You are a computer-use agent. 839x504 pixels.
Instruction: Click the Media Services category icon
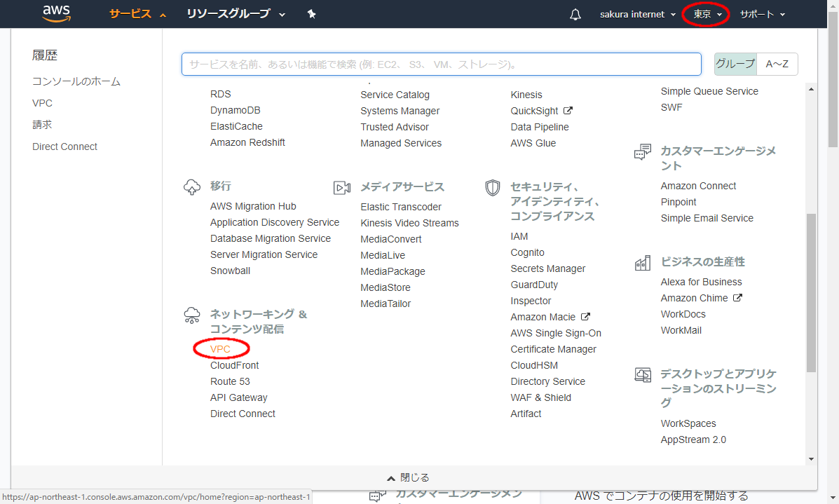[342, 188]
